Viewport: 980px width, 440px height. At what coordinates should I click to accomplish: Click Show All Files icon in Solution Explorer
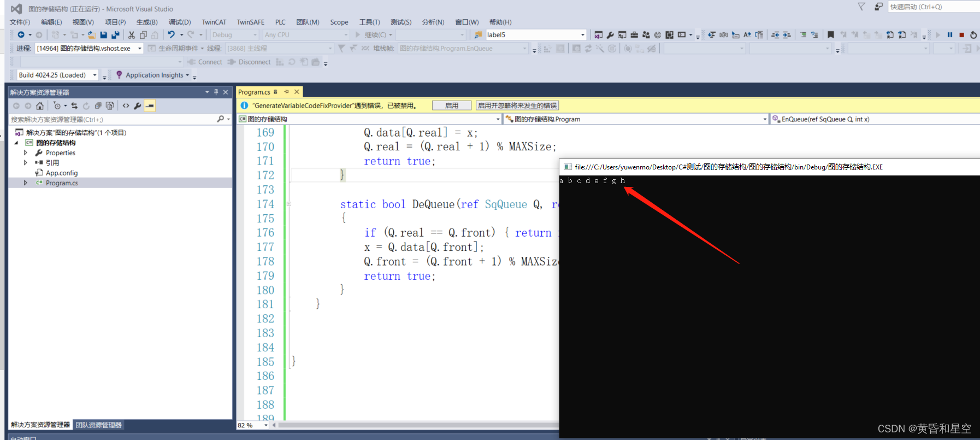[x=110, y=105]
